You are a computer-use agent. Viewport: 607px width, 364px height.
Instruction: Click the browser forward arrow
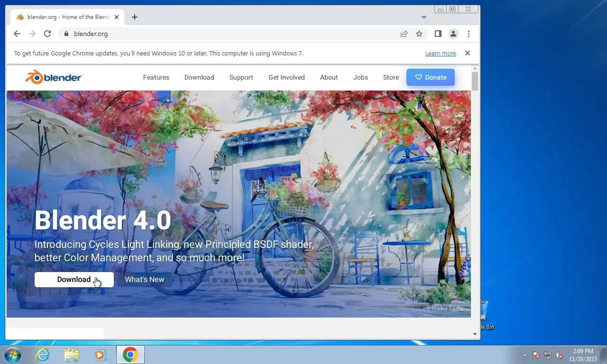click(x=32, y=34)
